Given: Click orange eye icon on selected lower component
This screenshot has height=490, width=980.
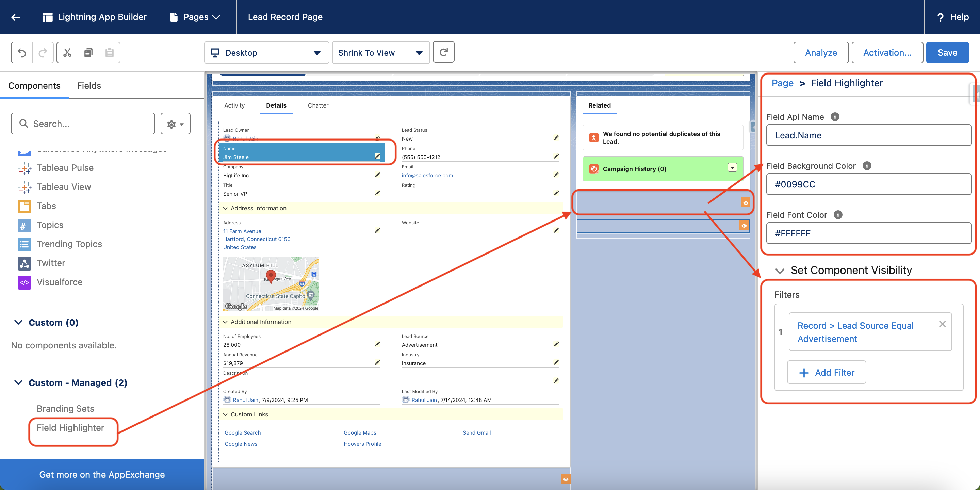Looking at the screenshot, I should coord(744,226).
